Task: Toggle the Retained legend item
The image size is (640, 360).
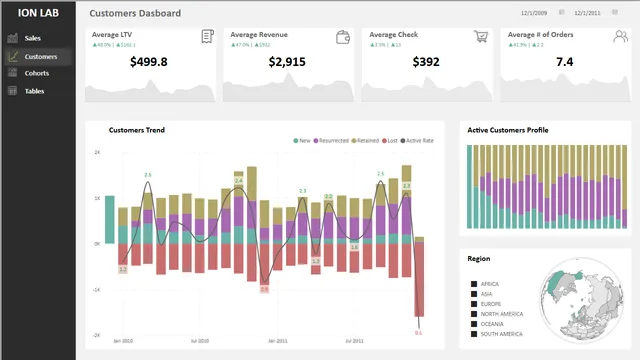Action: click(x=365, y=140)
